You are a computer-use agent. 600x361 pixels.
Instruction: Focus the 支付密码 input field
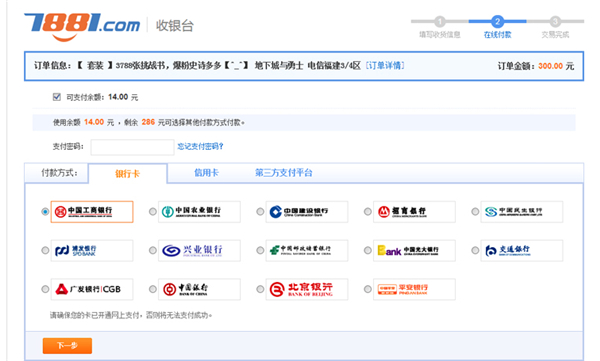point(132,147)
